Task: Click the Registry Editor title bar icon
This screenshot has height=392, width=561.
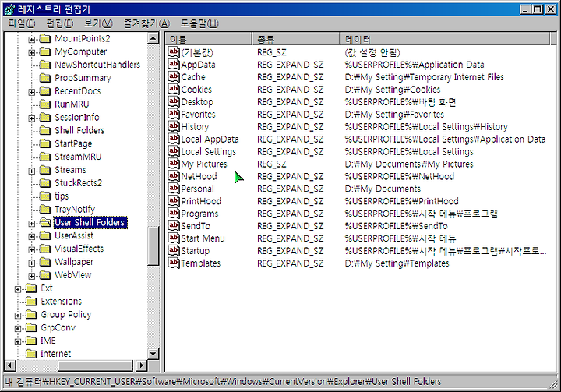Action: pos(9,9)
